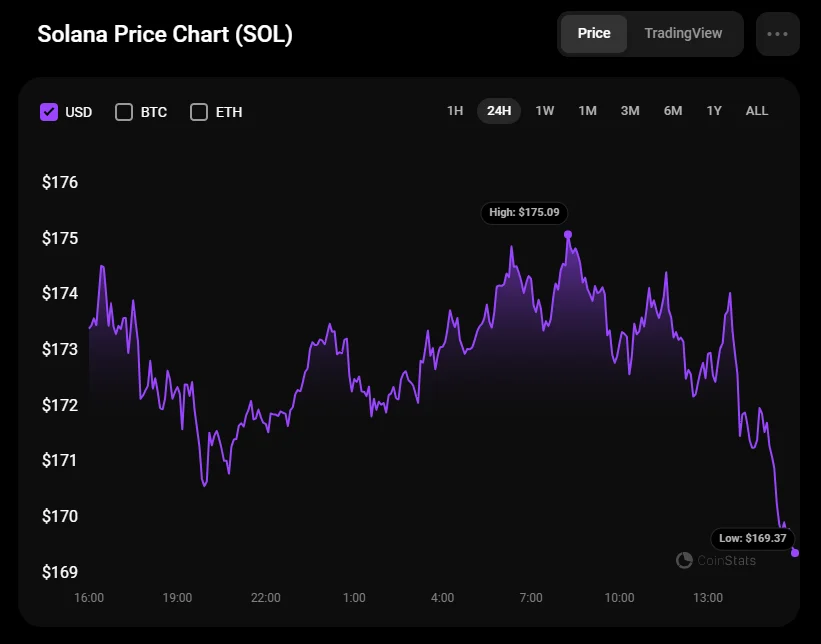Enable the BTC currency checkbox
The width and height of the screenshot is (821, 644).
tap(124, 112)
